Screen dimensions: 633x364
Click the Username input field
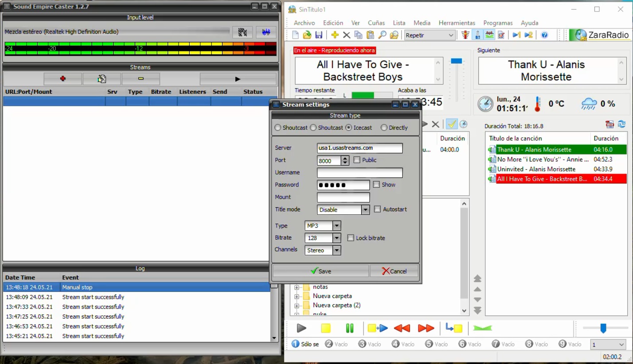pyautogui.click(x=359, y=173)
